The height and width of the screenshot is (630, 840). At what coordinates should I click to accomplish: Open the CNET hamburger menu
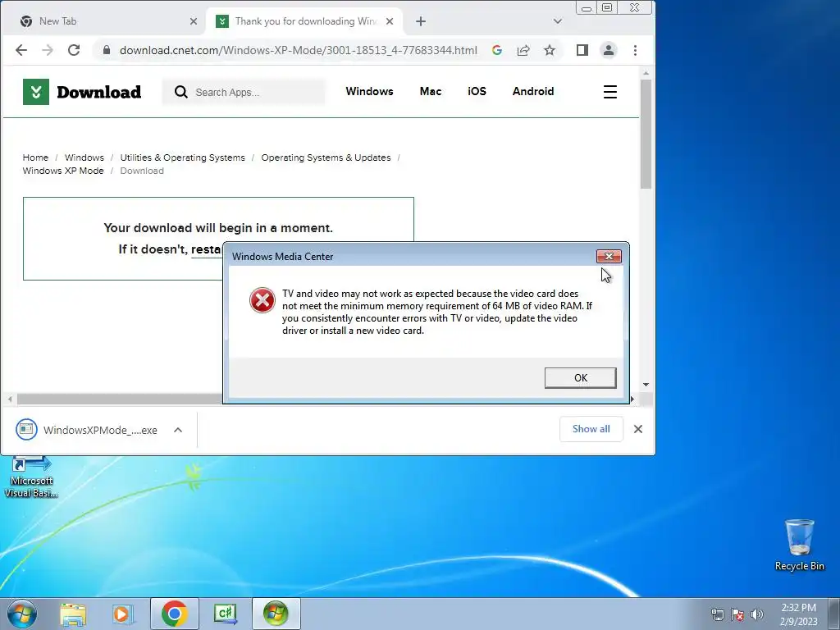(609, 92)
